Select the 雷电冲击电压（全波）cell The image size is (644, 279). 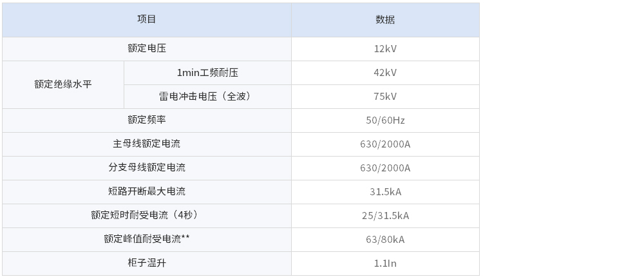click(207, 97)
